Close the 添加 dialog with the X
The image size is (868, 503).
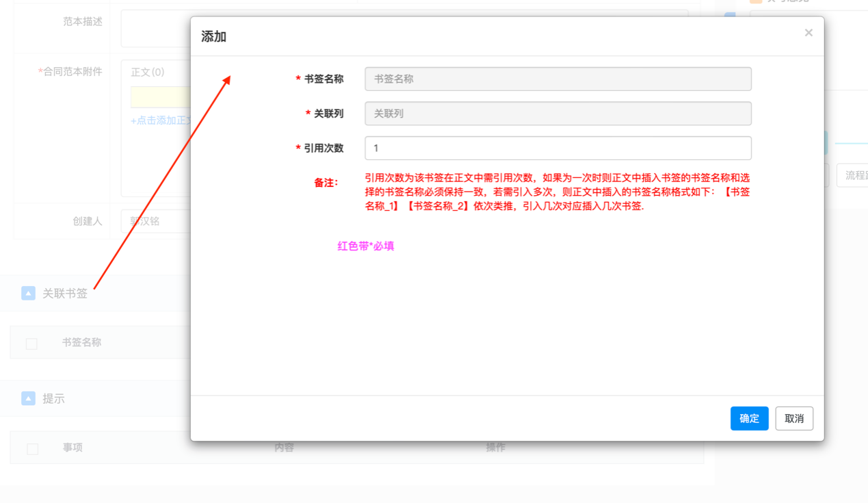click(808, 33)
